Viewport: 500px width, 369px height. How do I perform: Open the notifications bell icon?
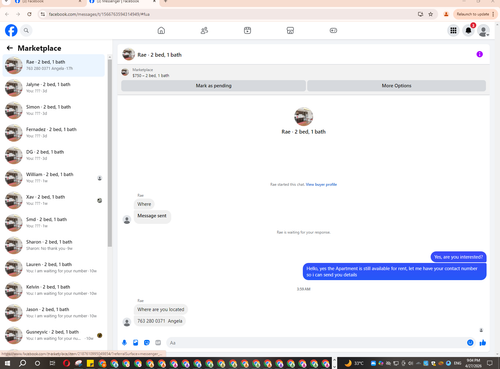468,31
